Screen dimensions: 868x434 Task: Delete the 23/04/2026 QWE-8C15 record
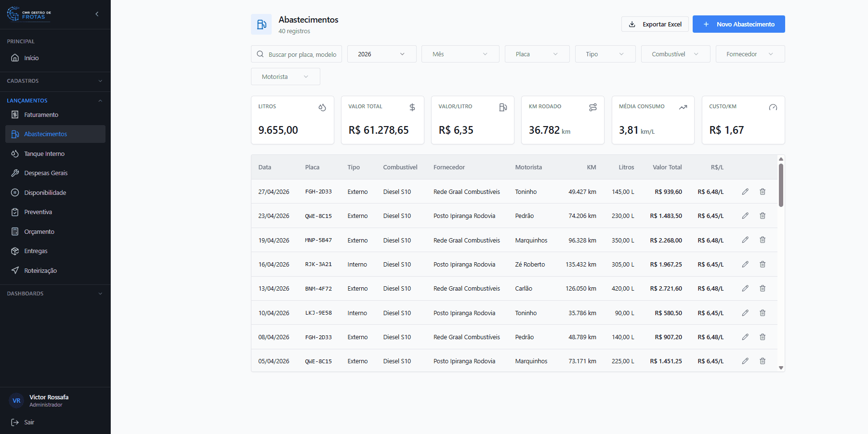(x=763, y=216)
